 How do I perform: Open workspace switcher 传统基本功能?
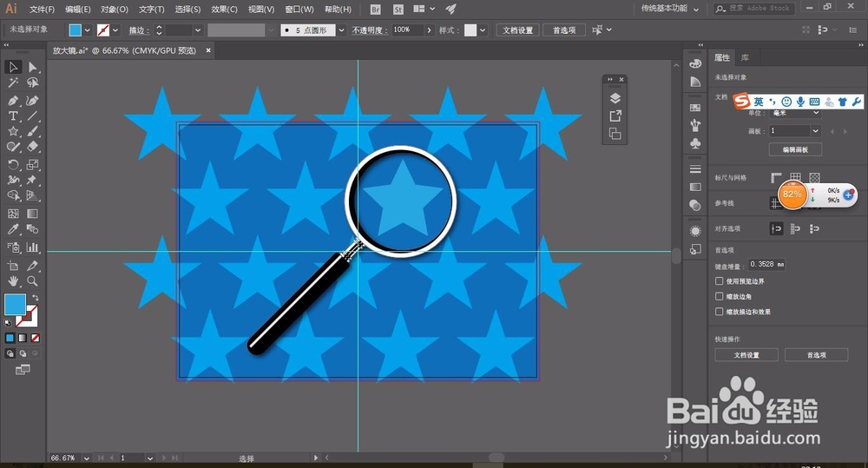click(670, 9)
